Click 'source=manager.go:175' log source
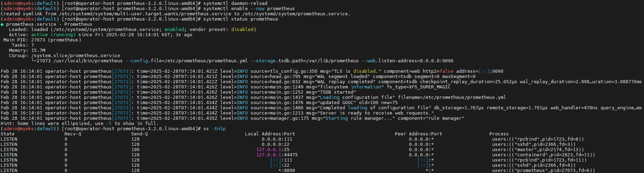 coord(280,118)
